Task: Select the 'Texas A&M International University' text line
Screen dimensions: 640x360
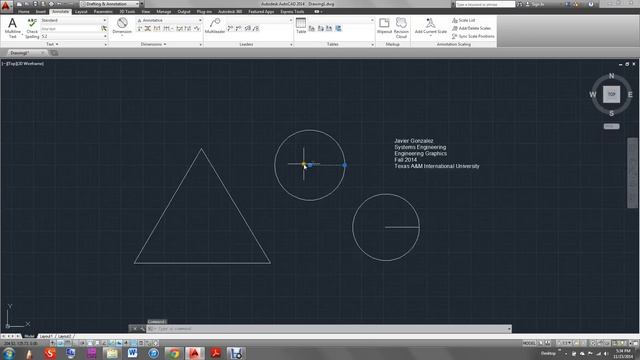Action: pos(437,166)
